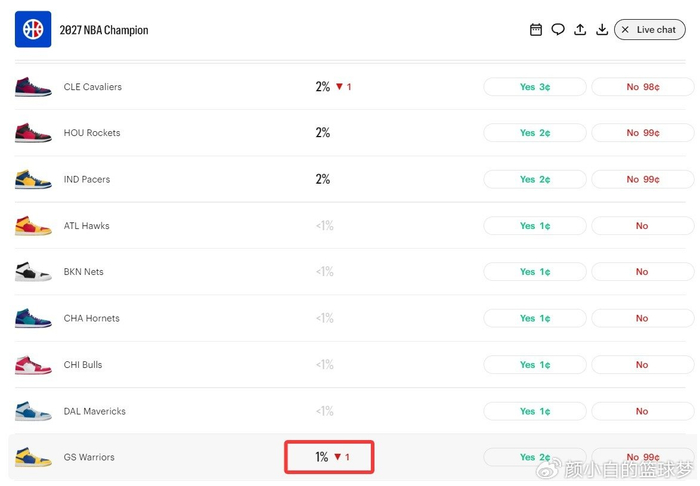
Task: Buy No 99¢ for IND Pacers
Action: (x=643, y=179)
